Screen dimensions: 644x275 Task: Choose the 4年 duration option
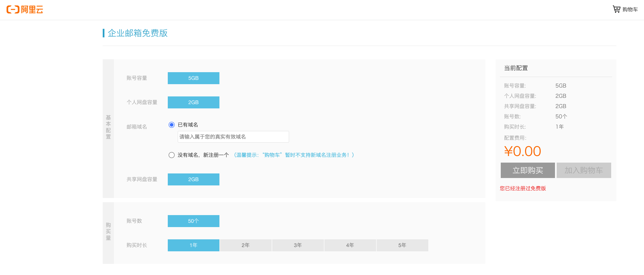[350, 245]
